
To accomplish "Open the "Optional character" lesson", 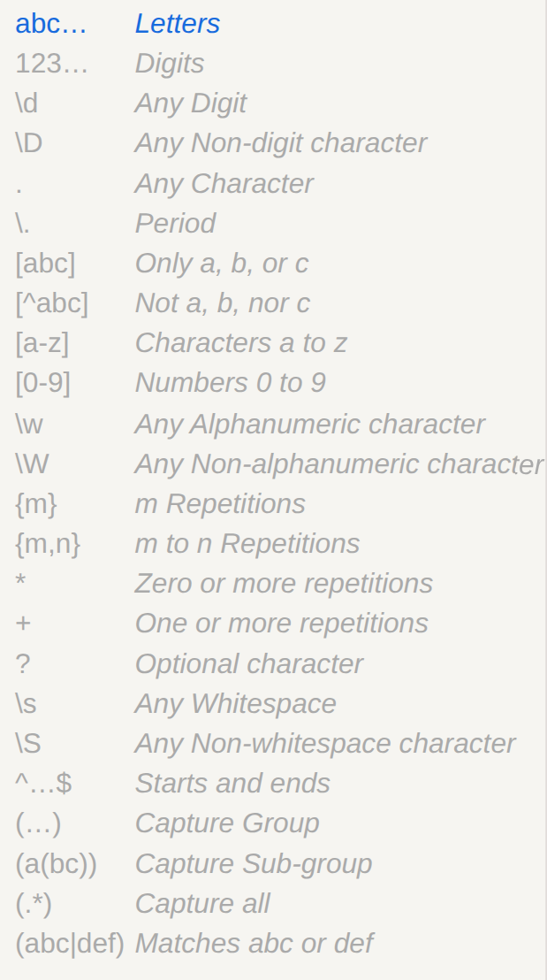I will pos(248,664).
